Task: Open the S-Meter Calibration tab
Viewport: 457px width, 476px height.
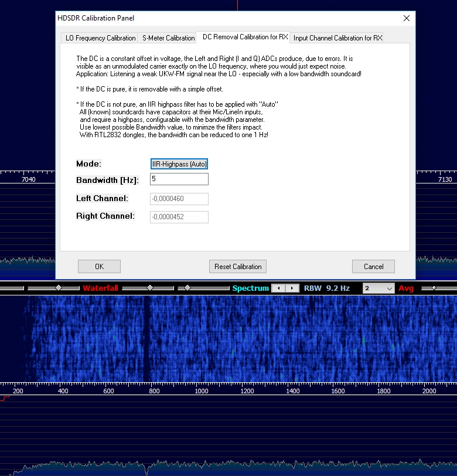Action: pos(168,38)
